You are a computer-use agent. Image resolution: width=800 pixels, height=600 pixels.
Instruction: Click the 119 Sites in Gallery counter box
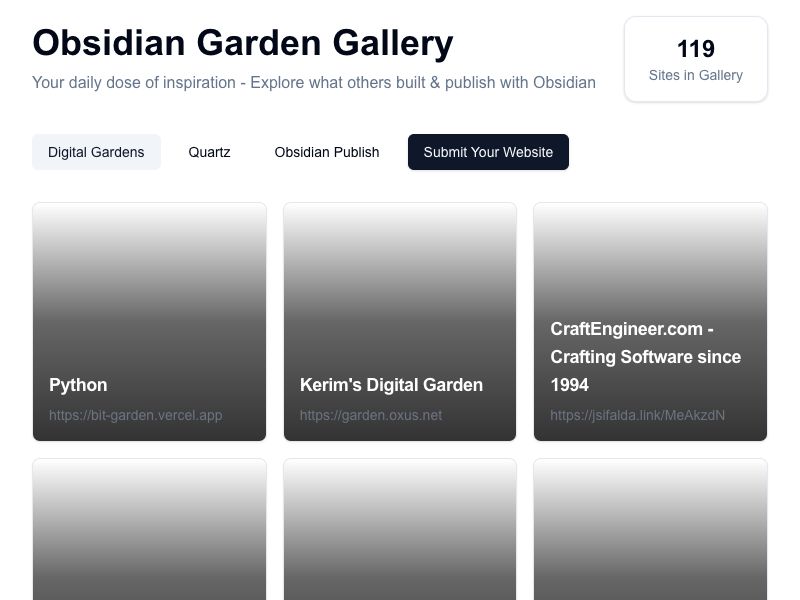click(695, 59)
